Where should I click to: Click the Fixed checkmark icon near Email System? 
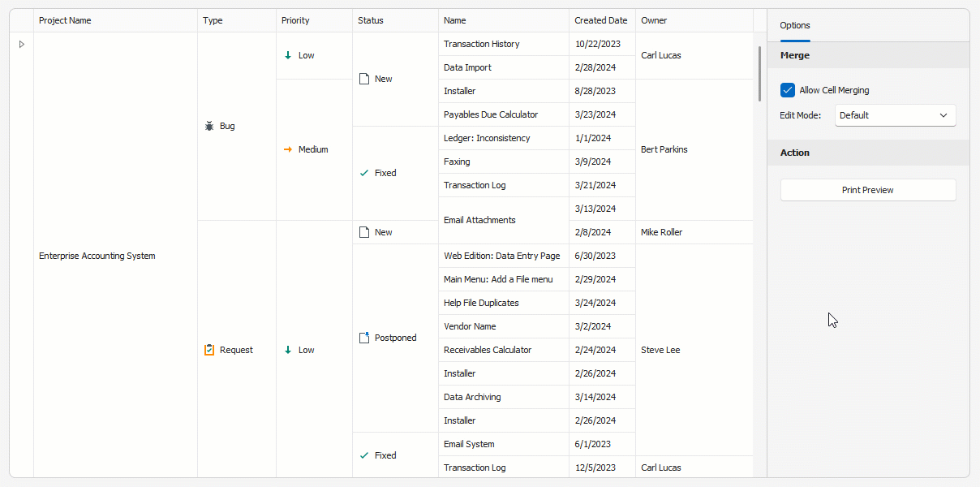click(x=364, y=455)
